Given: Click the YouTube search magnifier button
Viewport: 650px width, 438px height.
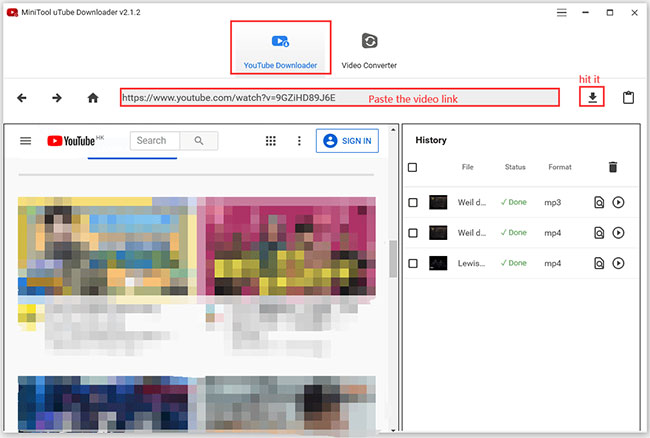Looking at the screenshot, I should [x=199, y=140].
